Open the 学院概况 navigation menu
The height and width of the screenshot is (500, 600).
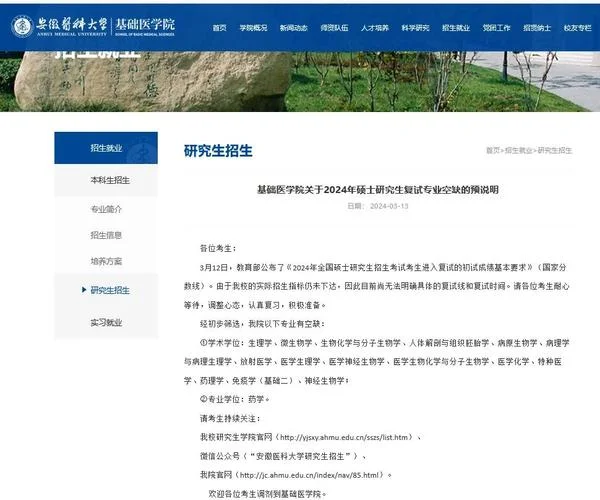click(x=253, y=28)
